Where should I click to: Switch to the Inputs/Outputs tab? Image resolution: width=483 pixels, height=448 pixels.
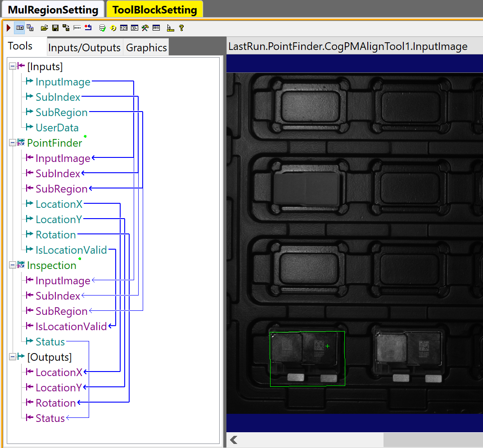[x=84, y=48]
